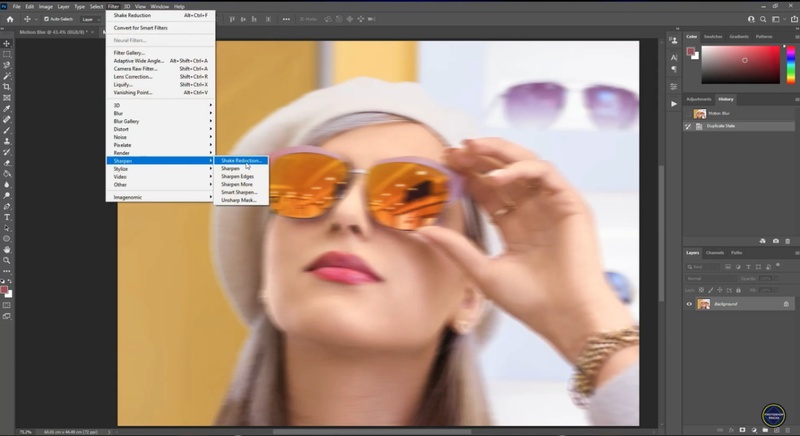Choose Shake Reduction from the Sharpen submenu
Image resolution: width=800 pixels, height=436 pixels.
(x=242, y=160)
